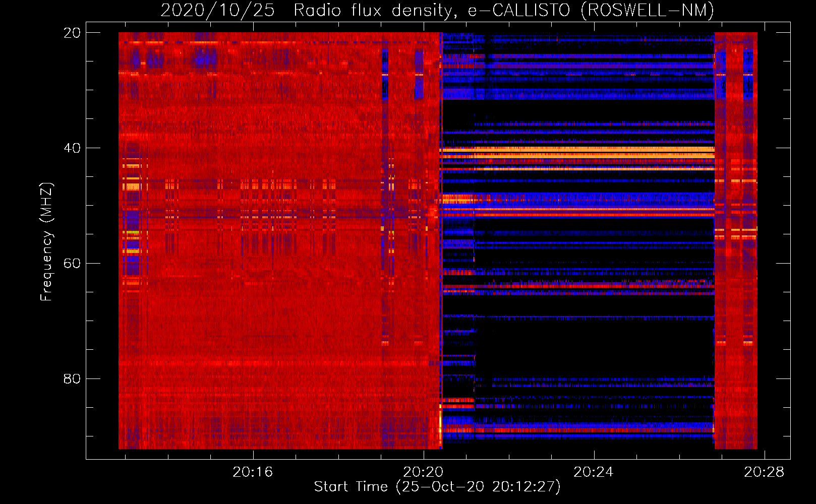Image resolution: width=816 pixels, height=504 pixels.
Task: Click the 'Start Time (25-Oct-20 20:12:27)' label
Action: click(x=437, y=487)
